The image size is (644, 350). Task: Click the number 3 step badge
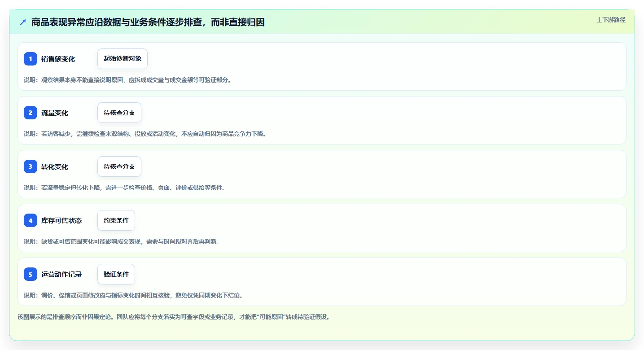pos(31,166)
